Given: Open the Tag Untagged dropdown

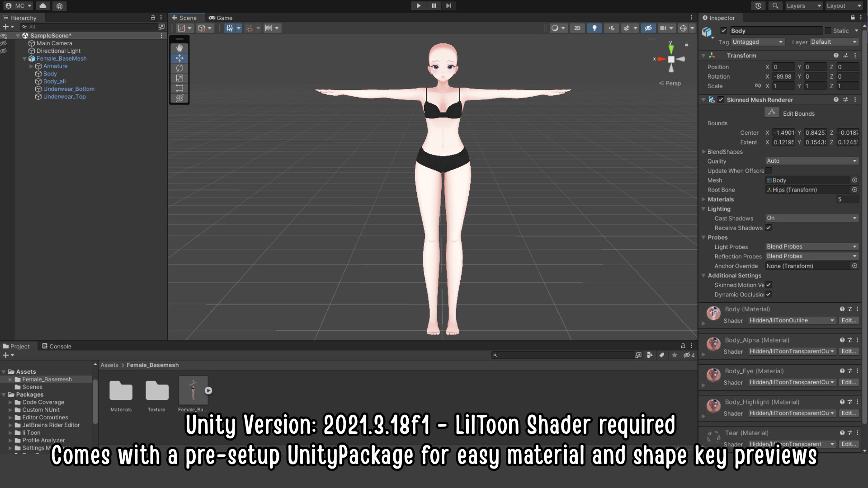Looking at the screenshot, I should (757, 42).
